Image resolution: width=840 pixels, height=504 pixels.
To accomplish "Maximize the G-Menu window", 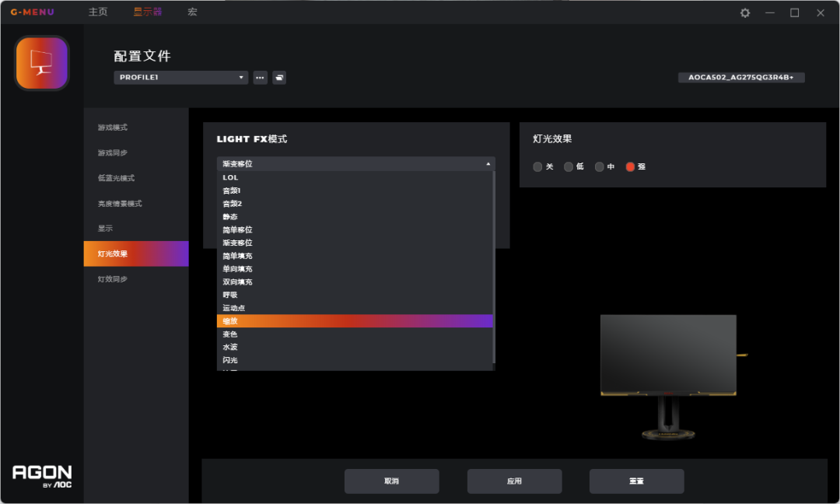I will coord(794,13).
